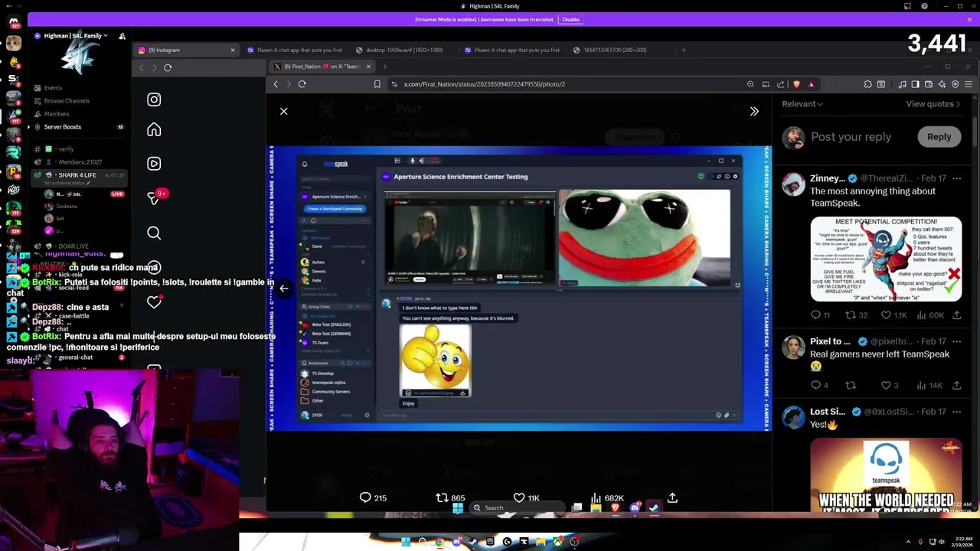Close the X photo viewer overlay
Image resolution: width=980 pixels, height=551 pixels.
coord(283,111)
